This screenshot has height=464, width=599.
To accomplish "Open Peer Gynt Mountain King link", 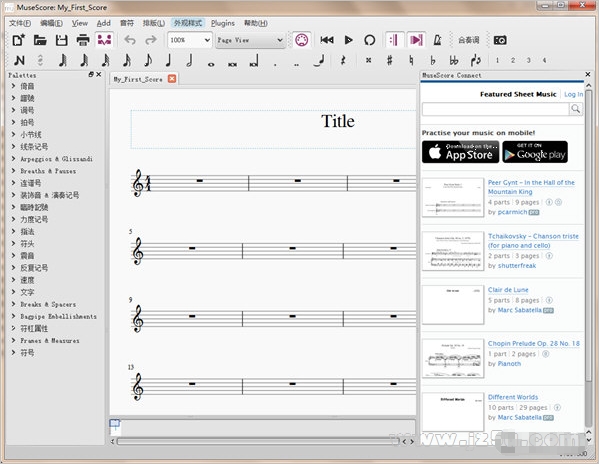I will (x=531, y=187).
